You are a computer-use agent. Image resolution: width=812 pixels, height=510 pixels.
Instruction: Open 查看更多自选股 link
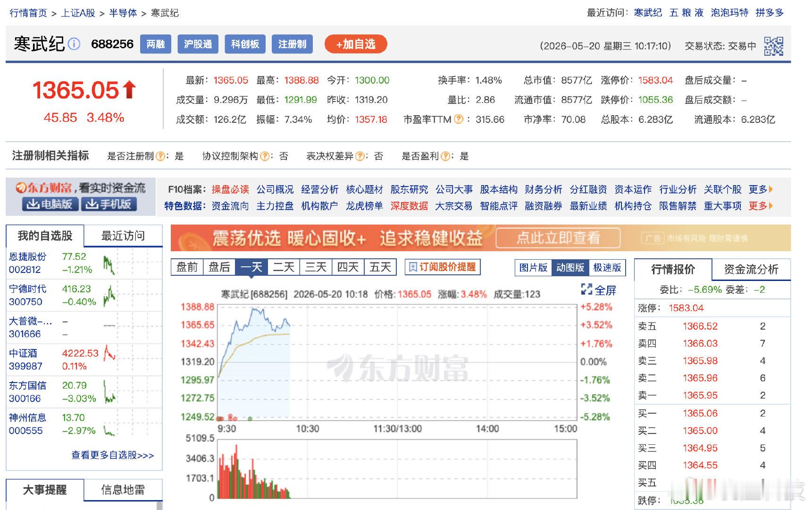(112, 455)
